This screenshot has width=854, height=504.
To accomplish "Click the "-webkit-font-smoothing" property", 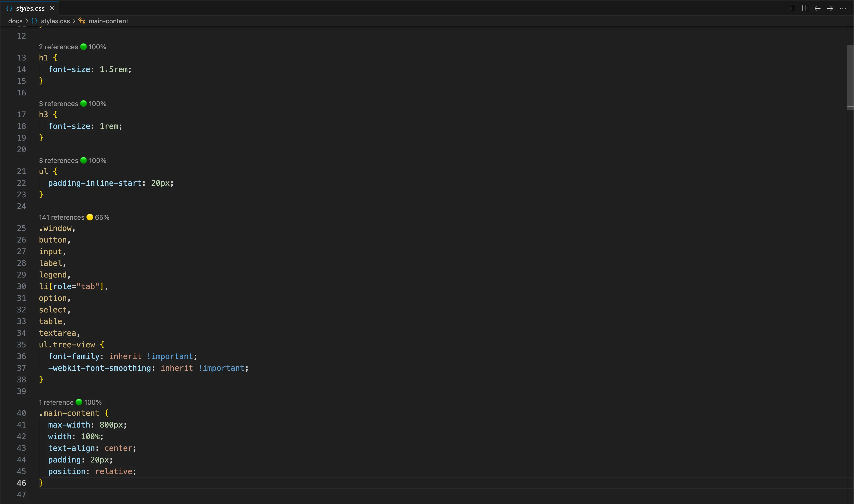I will click(x=100, y=368).
